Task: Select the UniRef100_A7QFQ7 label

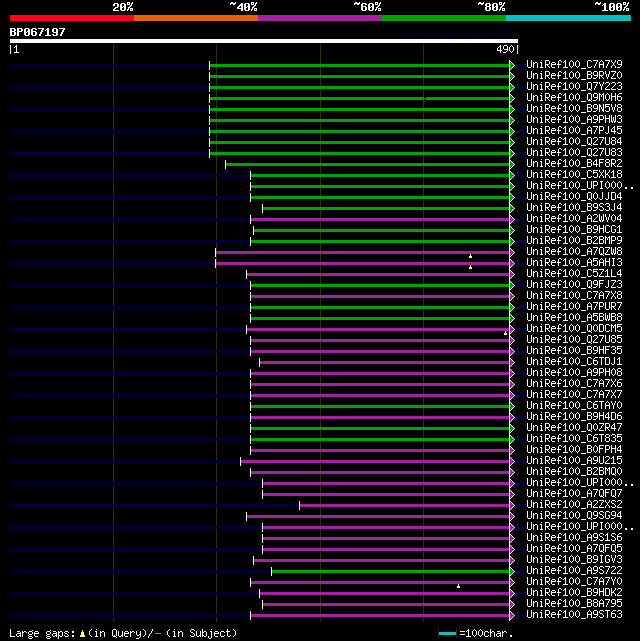Action: (x=574, y=495)
